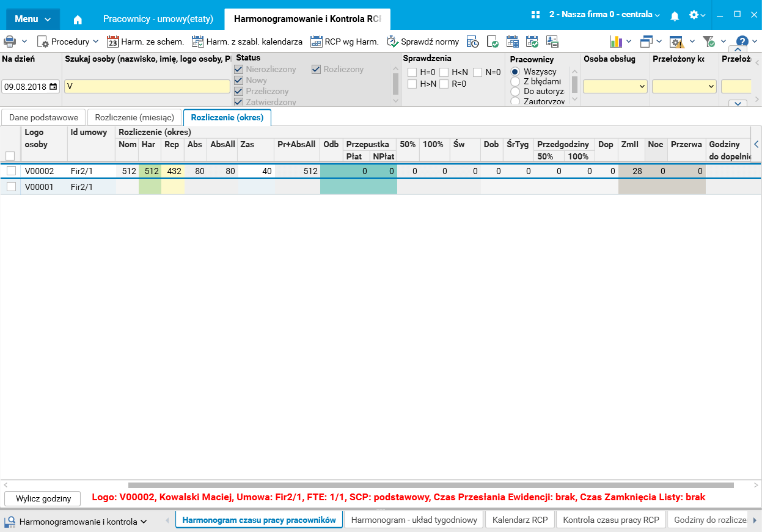Choose the Do autoryz radio option
The width and height of the screenshot is (762, 532).
tap(515, 92)
